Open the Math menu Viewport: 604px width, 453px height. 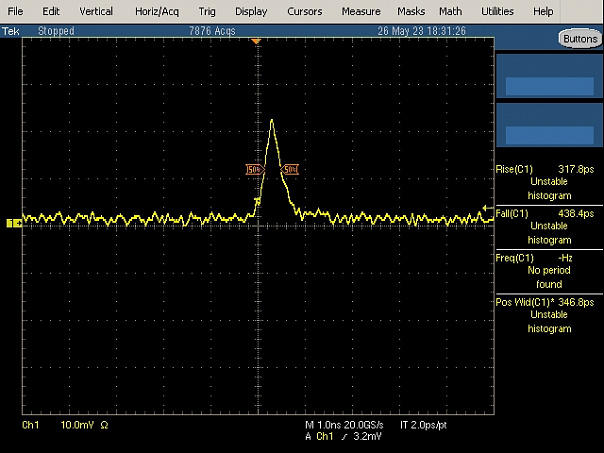coord(450,12)
